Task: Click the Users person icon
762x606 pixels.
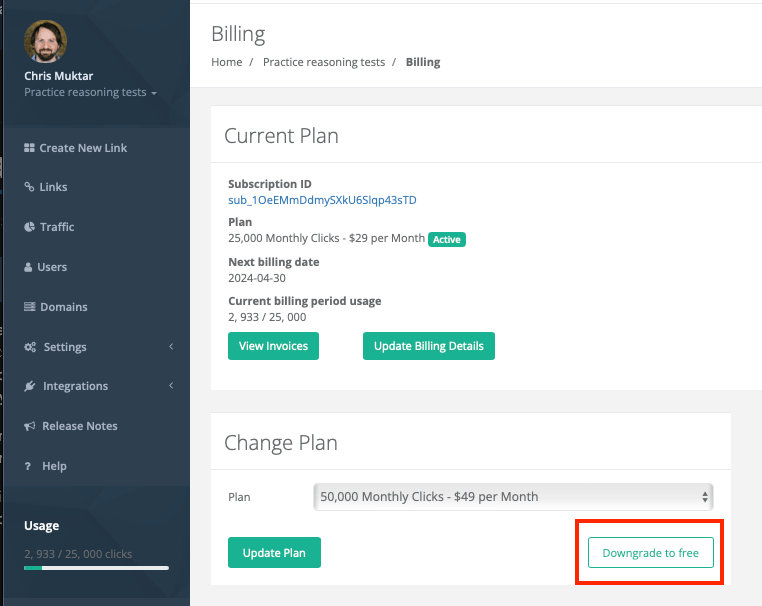Action: [x=29, y=267]
